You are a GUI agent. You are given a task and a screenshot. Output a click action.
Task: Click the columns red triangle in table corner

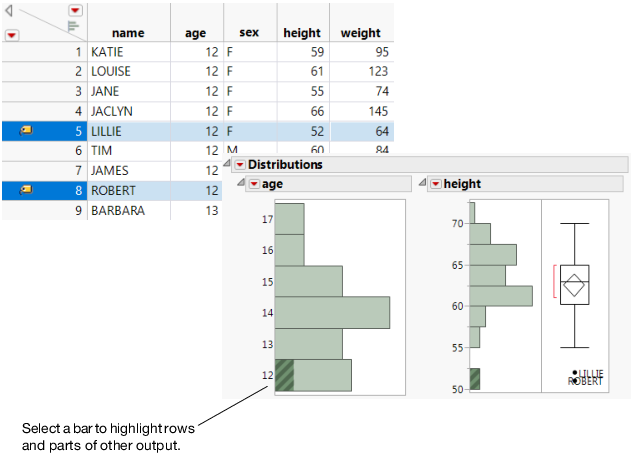point(75,10)
